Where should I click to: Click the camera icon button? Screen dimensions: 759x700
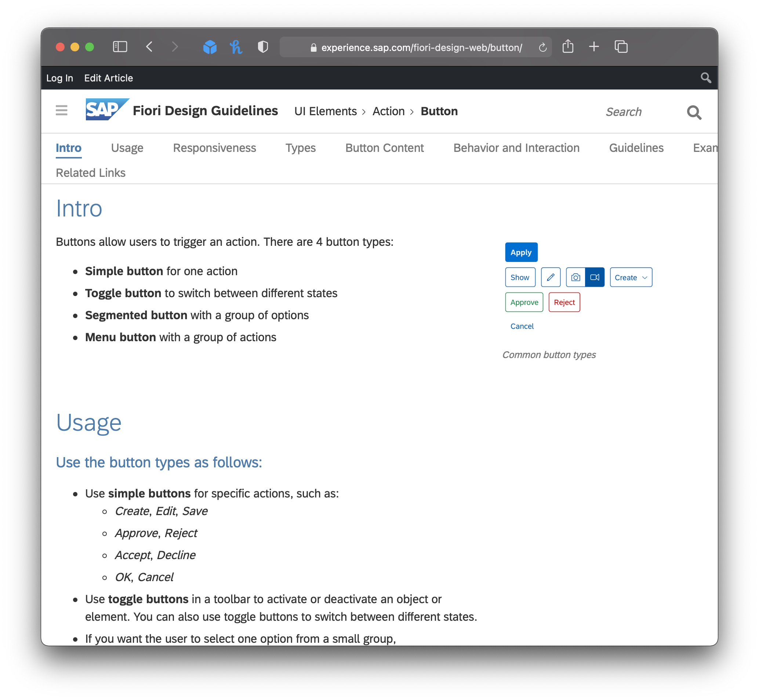pyautogui.click(x=575, y=277)
